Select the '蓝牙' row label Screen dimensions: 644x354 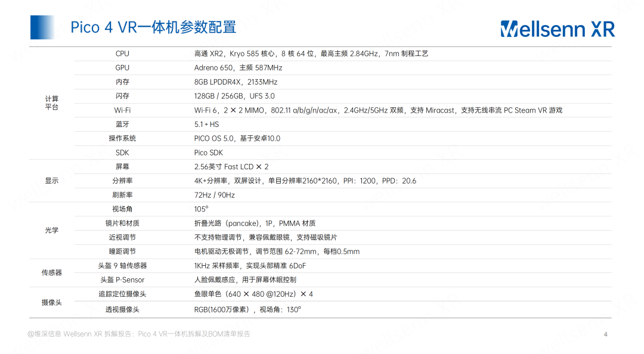coord(122,125)
